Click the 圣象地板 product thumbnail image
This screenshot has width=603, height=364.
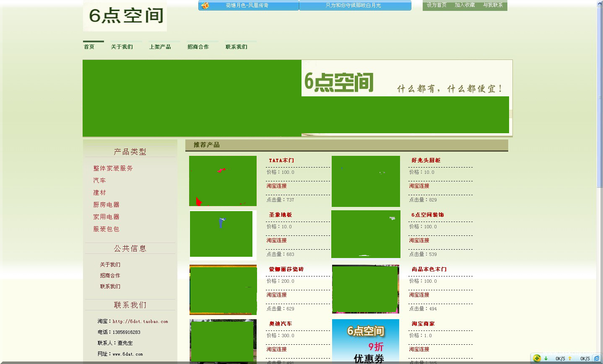coord(221,234)
